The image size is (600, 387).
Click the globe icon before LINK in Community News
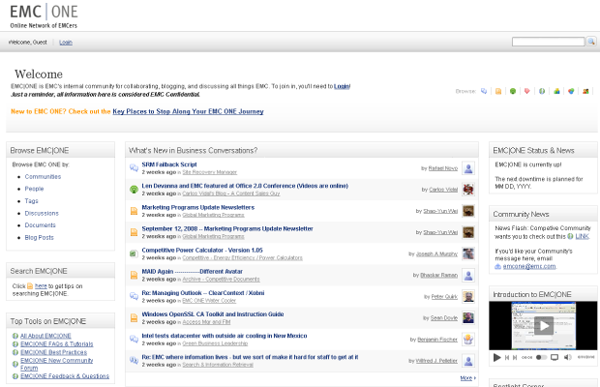coord(570,237)
